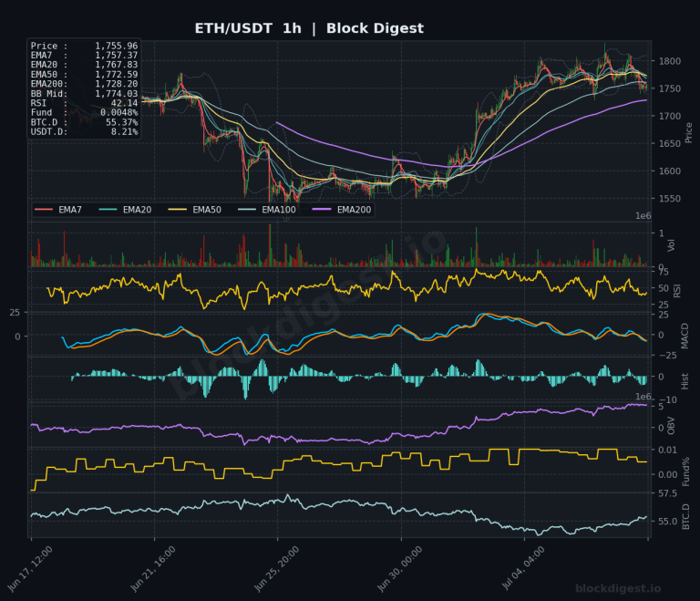Click the 50 tick on the RSI axis
Viewport: 700px width, 601px height.
click(x=664, y=288)
